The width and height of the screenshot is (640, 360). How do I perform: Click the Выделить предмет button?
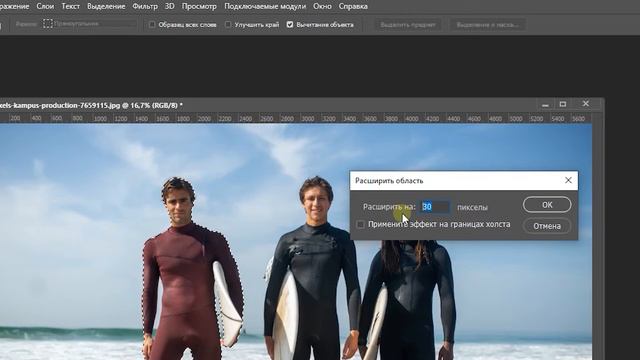408,25
